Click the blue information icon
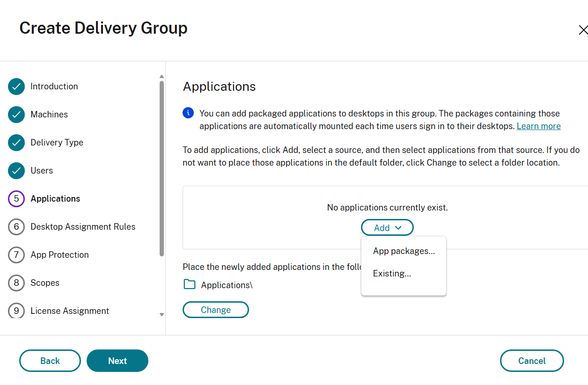Viewport: 588px width, 385px height. 188,113
